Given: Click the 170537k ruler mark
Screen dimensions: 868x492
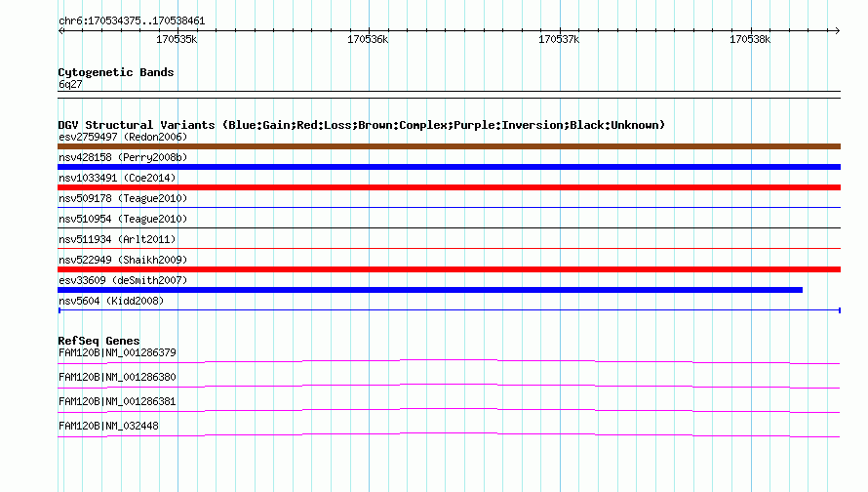Looking at the screenshot, I should 559,39.
